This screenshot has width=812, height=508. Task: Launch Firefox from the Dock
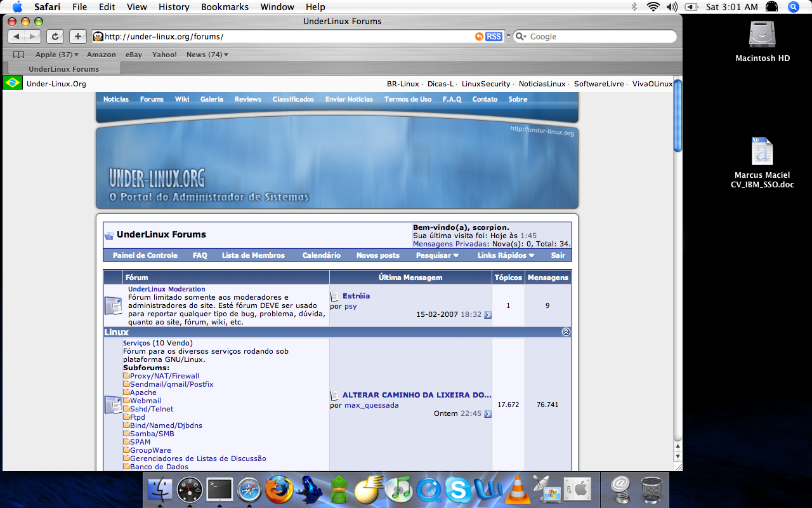coord(279,490)
